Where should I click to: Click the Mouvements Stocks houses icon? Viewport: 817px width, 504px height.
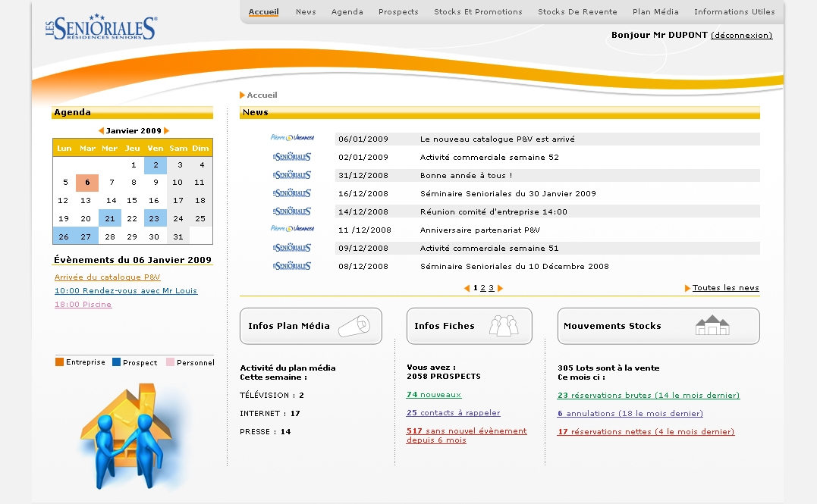click(x=712, y=326)
